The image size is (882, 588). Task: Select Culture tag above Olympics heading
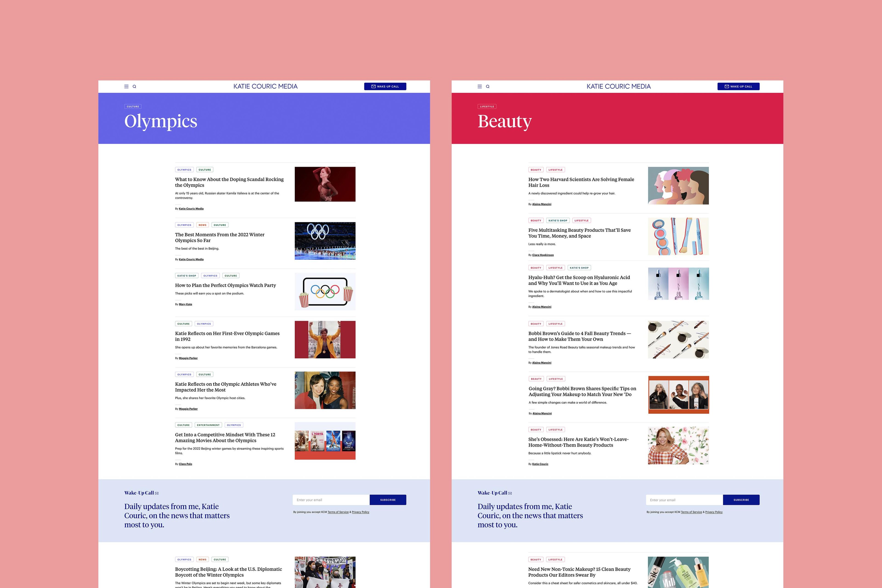133,107
